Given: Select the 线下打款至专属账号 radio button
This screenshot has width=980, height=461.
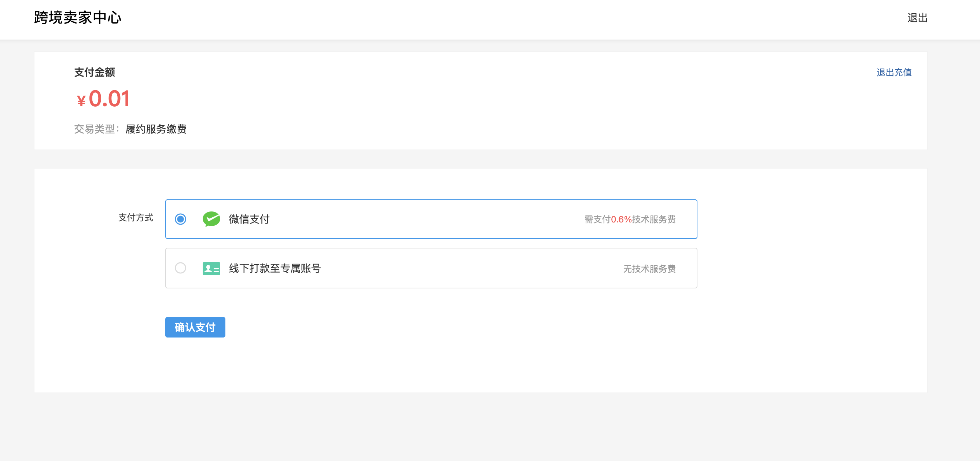Looking at the screenshot, I should 180,268.
